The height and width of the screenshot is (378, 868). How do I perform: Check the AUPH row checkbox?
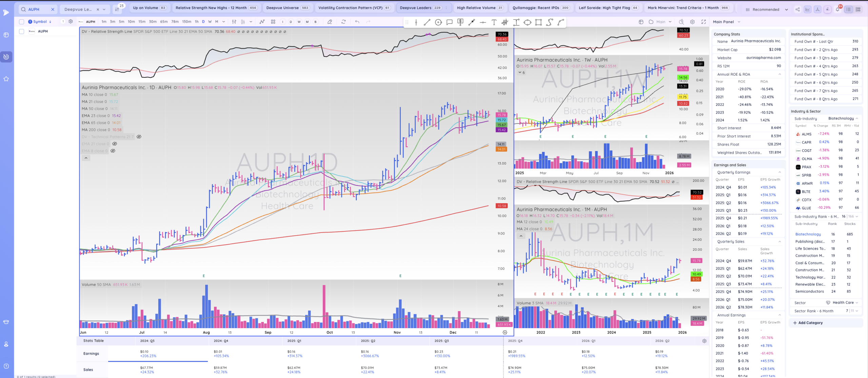pyautogui.click(x=22, y=31)
